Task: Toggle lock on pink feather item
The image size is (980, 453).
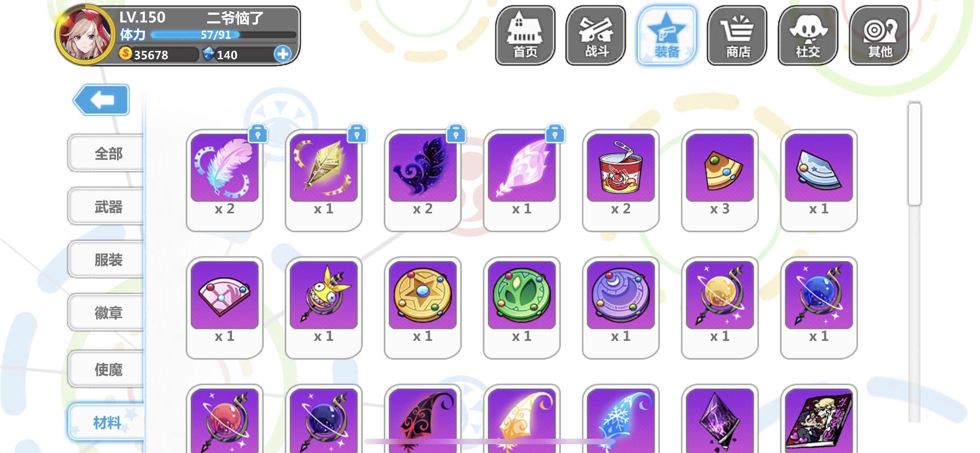Action: [258, 134]
